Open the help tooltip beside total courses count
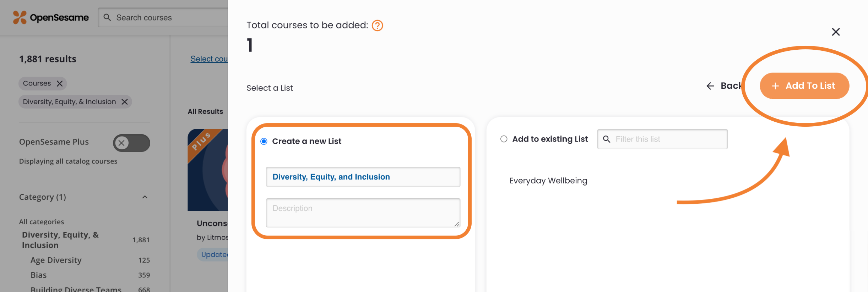The image size is (868, 292). [x=377, y=25]
